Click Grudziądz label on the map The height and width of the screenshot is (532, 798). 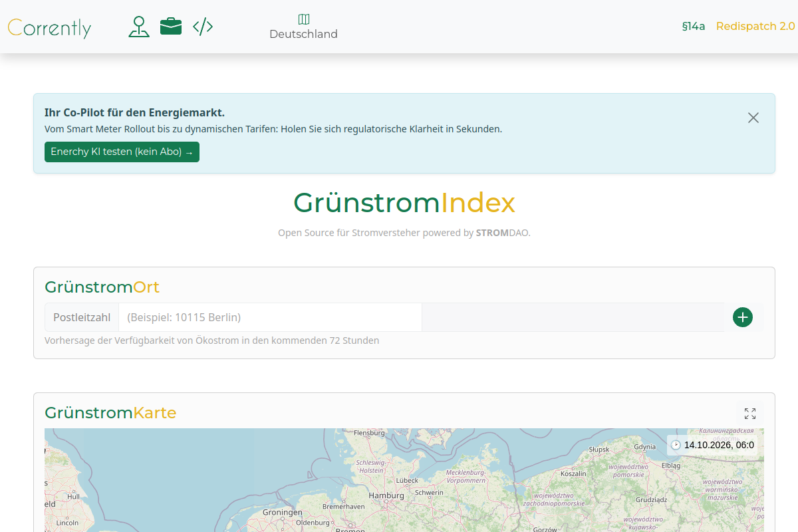click(x=651, y=499)
